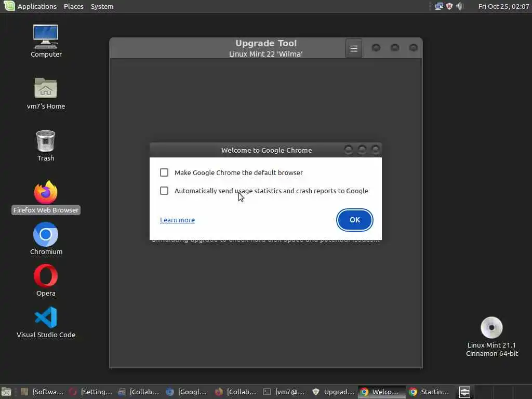Screen dimensions: 532x399
Task: Switch to the Startin... taskbar window
Action: pos(430,392)
